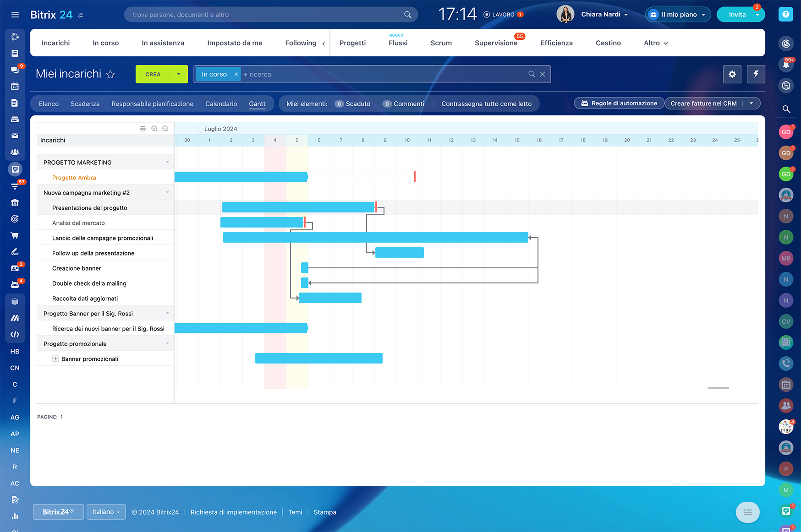This screenshot has width=801, height=532.
Task: Click the print icon above the Incarichi column
Action: click(143, 129)
